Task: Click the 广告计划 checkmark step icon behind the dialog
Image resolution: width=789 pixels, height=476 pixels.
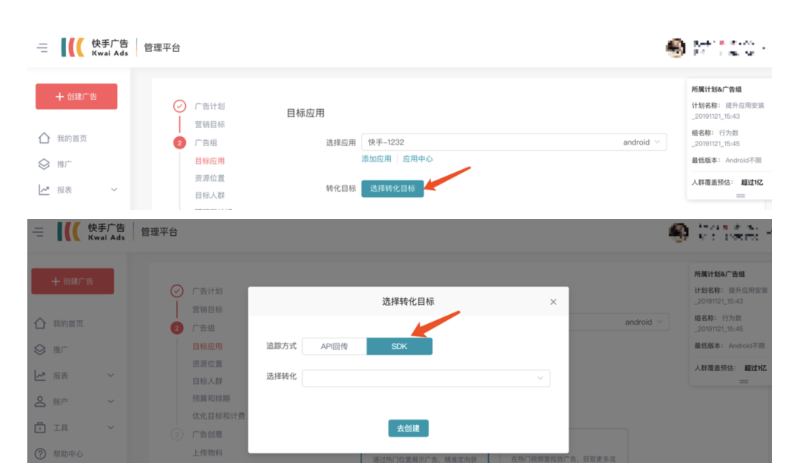Action: coord(177,291)
